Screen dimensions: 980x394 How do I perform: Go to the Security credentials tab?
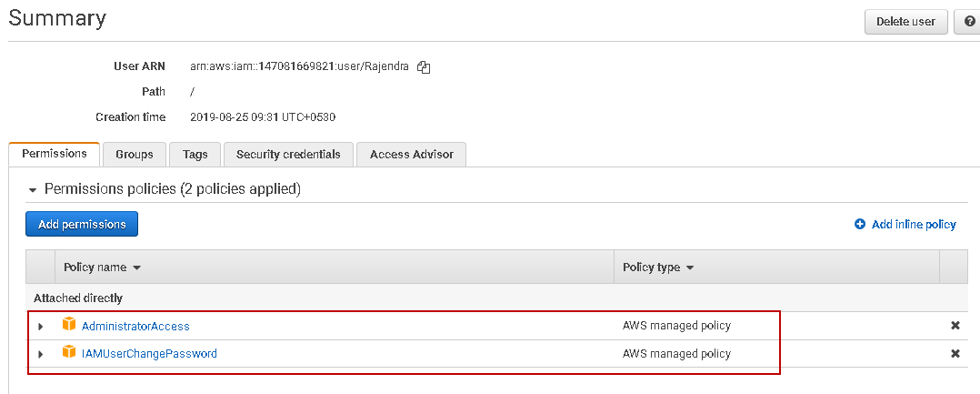288,155
